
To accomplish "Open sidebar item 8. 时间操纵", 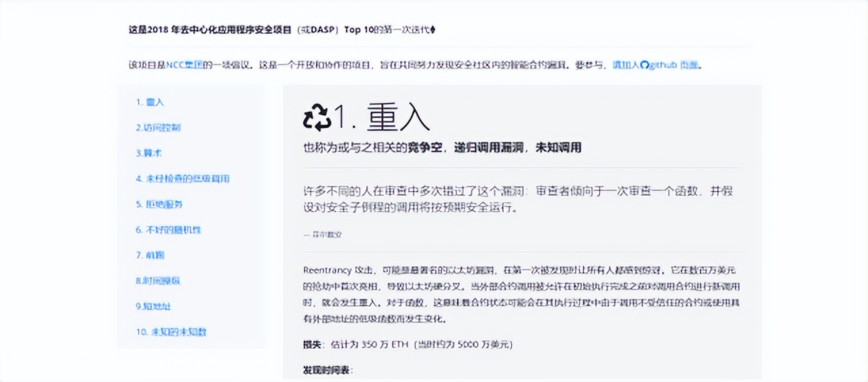I will click(158, 280).
